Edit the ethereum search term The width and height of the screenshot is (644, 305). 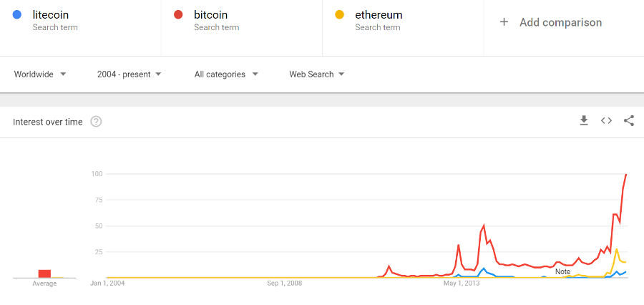pyautogui.click(x=379, y=14)
